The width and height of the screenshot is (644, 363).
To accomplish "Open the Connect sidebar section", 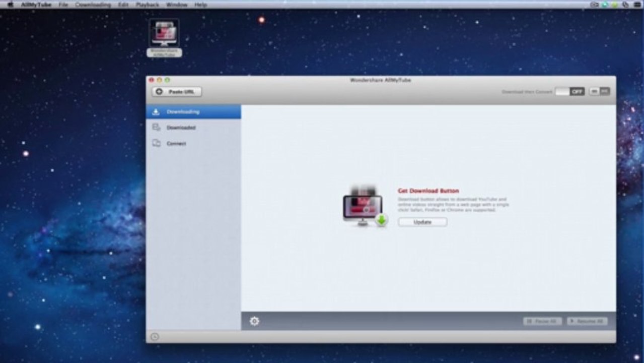I will 193,144.
